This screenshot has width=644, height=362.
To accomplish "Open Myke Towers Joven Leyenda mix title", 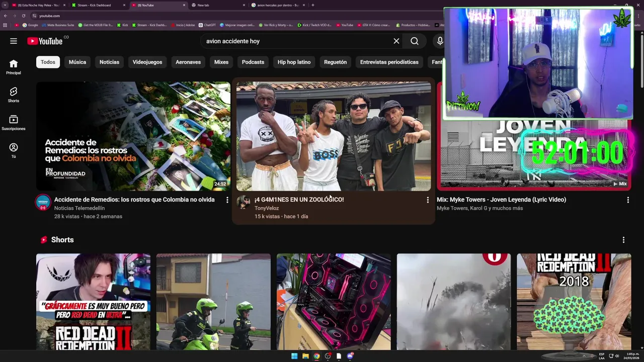I will point(501,200).
